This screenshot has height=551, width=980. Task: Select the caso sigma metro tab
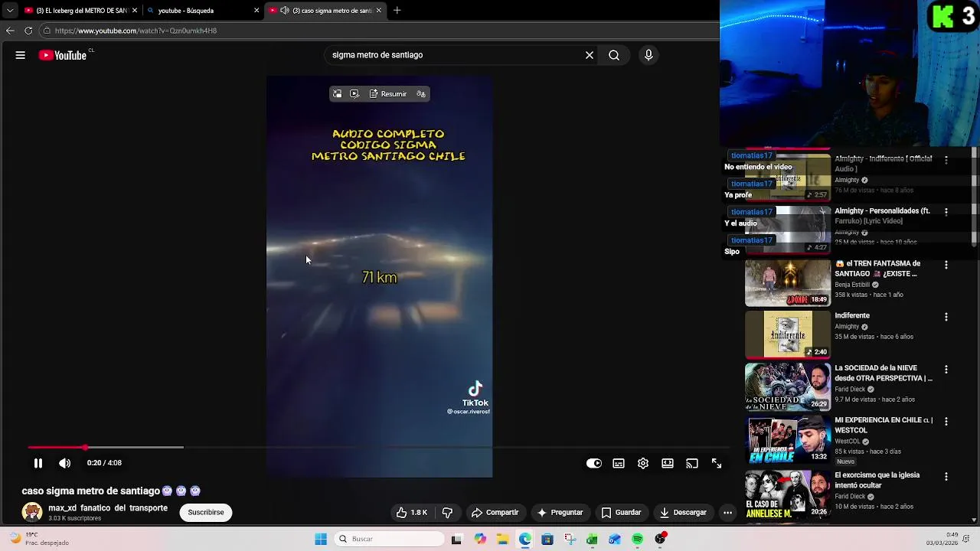point(325,11)
